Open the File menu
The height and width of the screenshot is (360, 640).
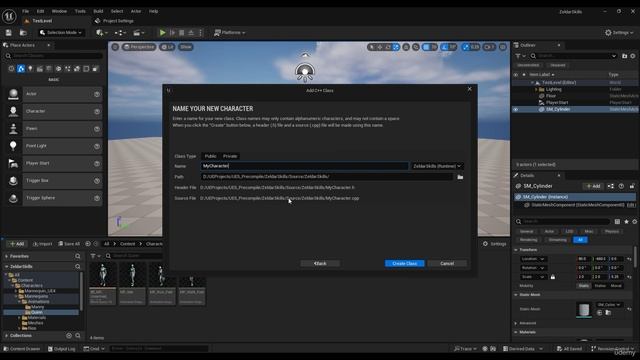[x=25, y=11]
